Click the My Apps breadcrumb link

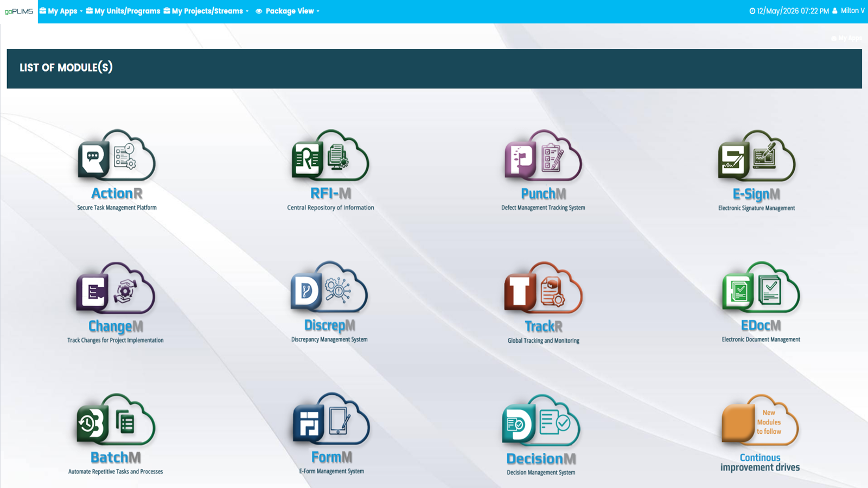pos(847,38)
